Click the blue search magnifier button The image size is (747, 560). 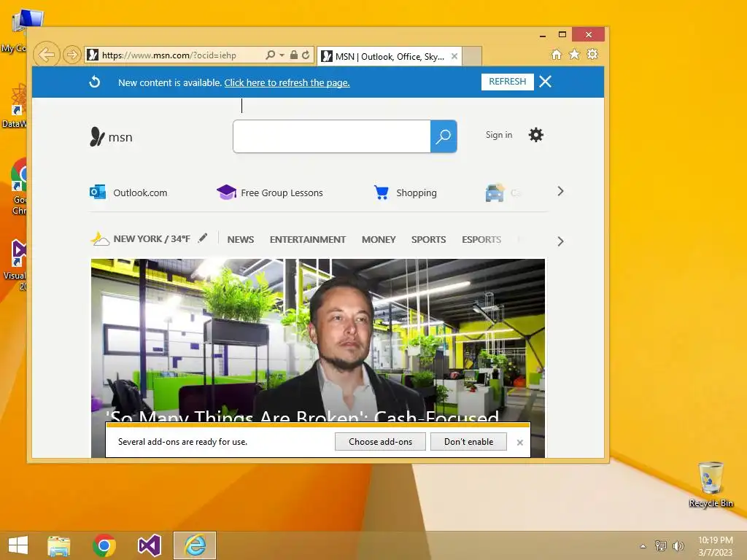pyautogui.click(x=444, y=136)
